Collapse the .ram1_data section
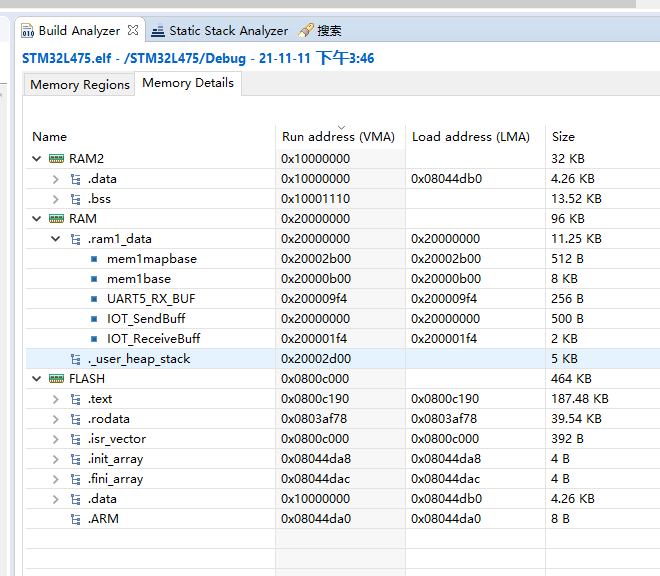 tap(56, 239)
